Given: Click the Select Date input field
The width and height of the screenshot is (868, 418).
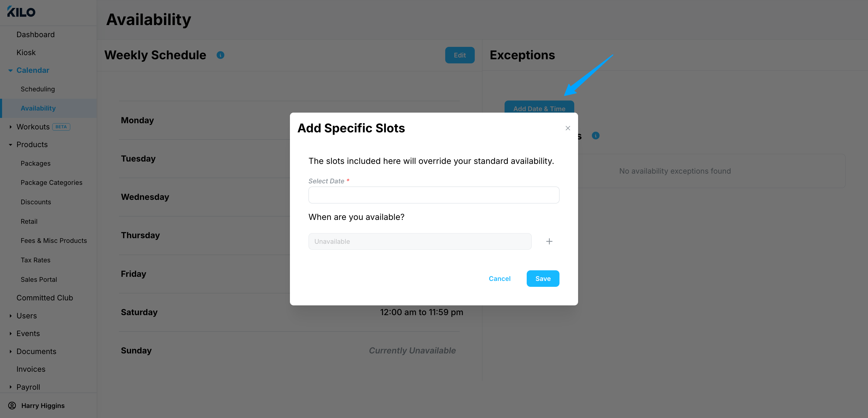Looking at the screenshot, I should click(x=434, y=195).
